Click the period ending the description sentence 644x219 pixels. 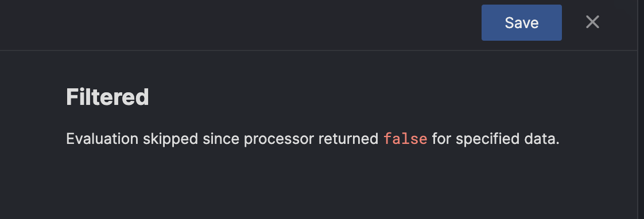click(x=558, y=144)
